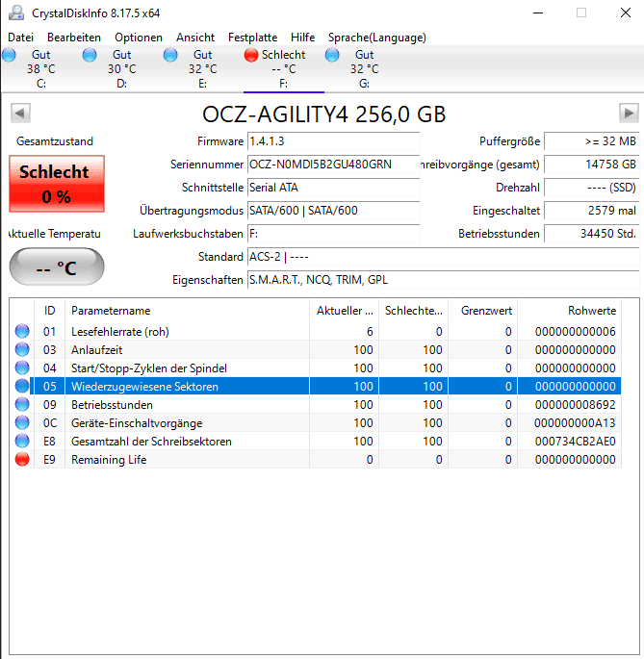Select the blue status orb for drive G:
This screenshot has height=659, width=644.
[x=332, y=55]
